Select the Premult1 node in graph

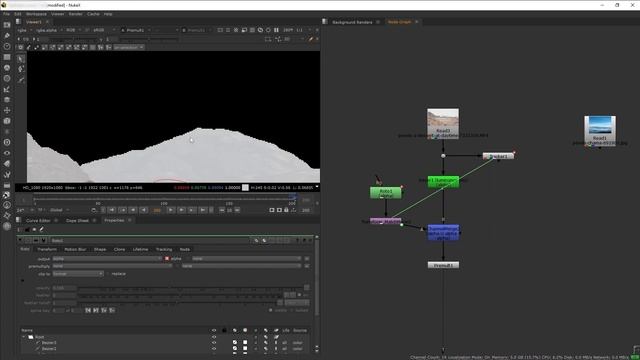point(443,265)
